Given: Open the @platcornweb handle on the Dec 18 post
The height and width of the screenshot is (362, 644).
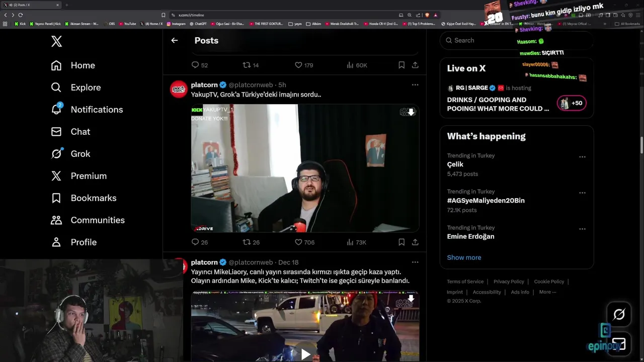Looking at the screenshot, I should click(x=251, y=262).
